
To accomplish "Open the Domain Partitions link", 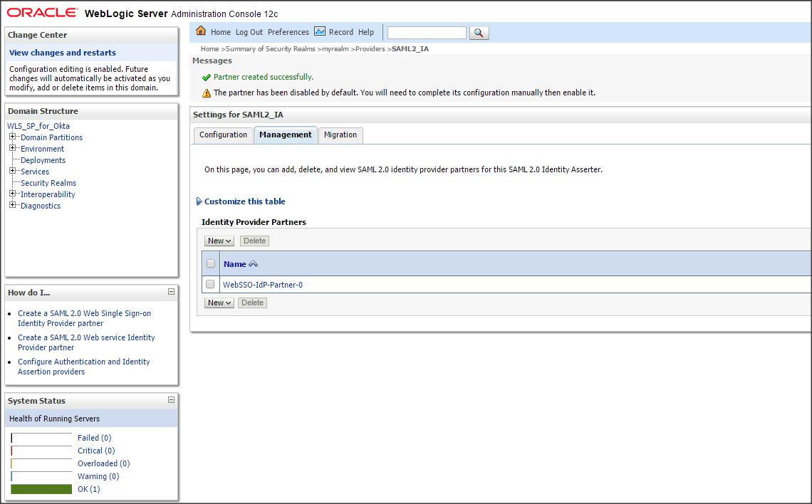I will 51,137.
